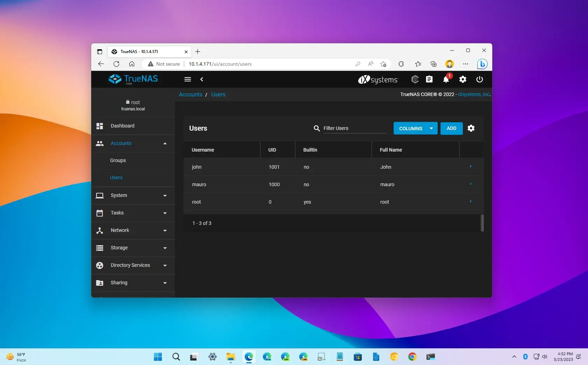Expand the john user row

[x=471, y=167]
